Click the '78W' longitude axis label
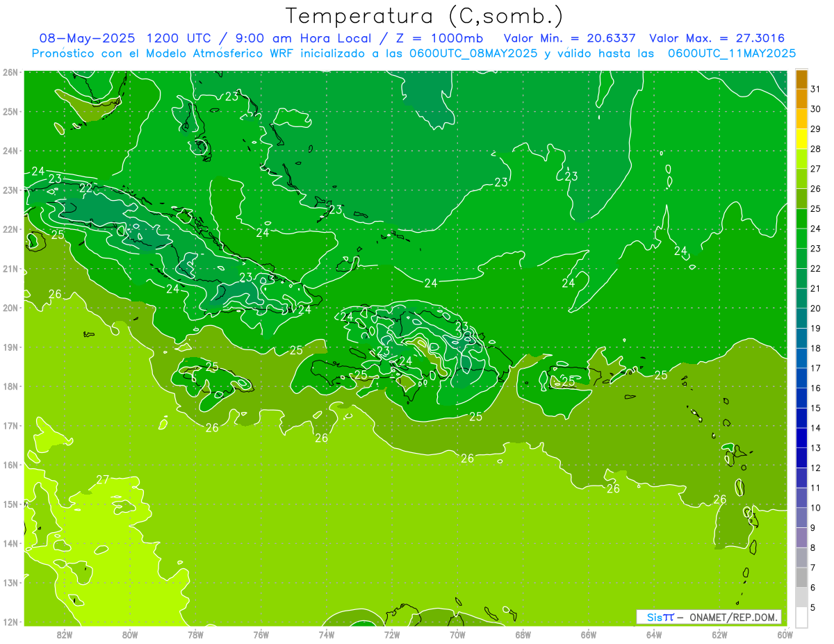 point(195,634)
